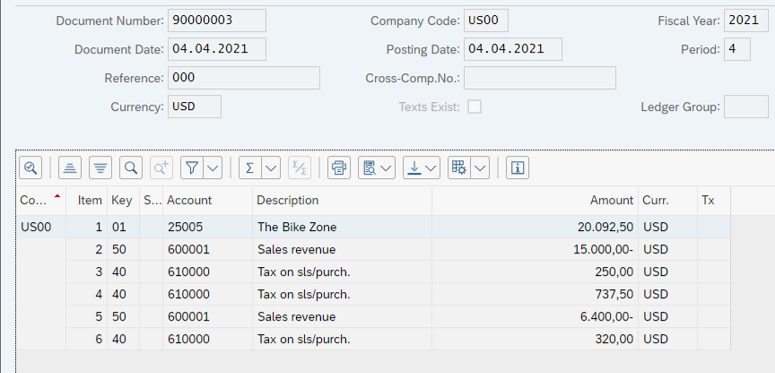Click the Set Filter funnel icon
Image resolution: width=775 pixels, height=373 pixels.
pos(192,168)
